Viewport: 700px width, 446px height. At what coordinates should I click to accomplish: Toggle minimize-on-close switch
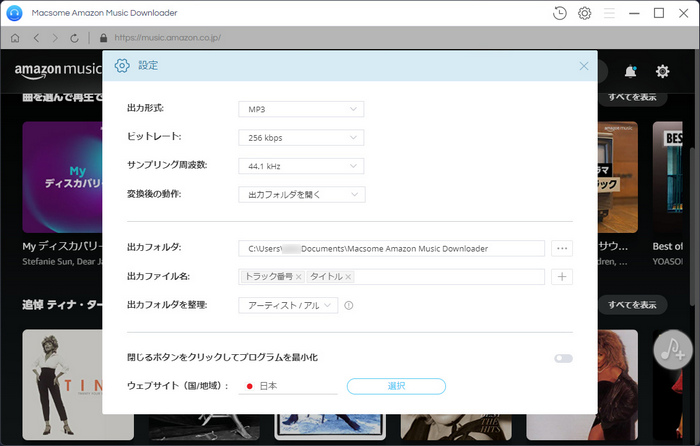tap(563, 358)
